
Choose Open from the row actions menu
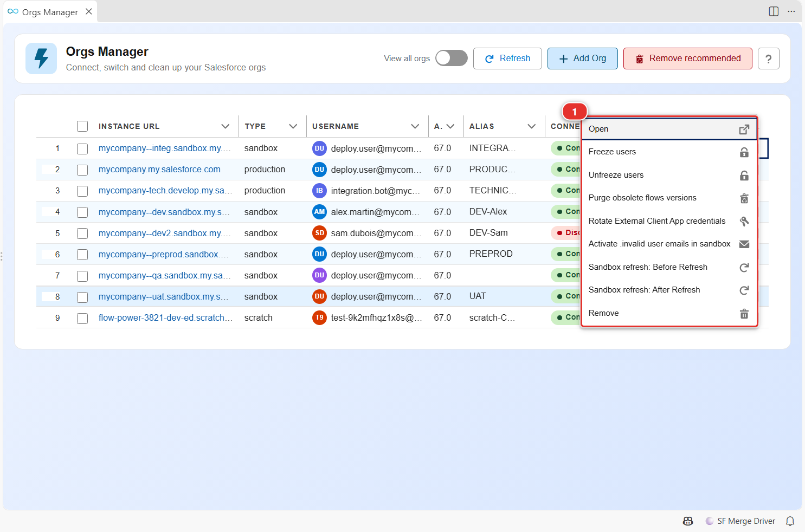pos(669,129)
